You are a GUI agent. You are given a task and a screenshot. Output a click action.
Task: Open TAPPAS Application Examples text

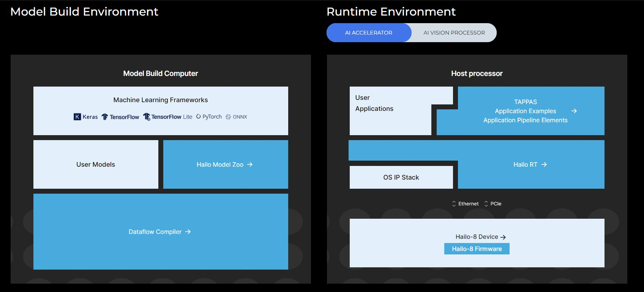click(x=525, y=111)
